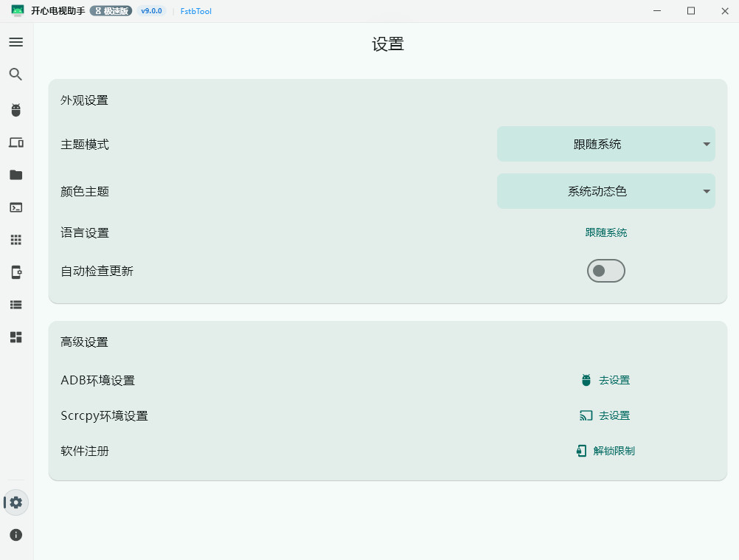Select the settings gear sidebar icon
Image resolution: width=739 pixels, height=560 pixels.
click(x=16, y=502)
